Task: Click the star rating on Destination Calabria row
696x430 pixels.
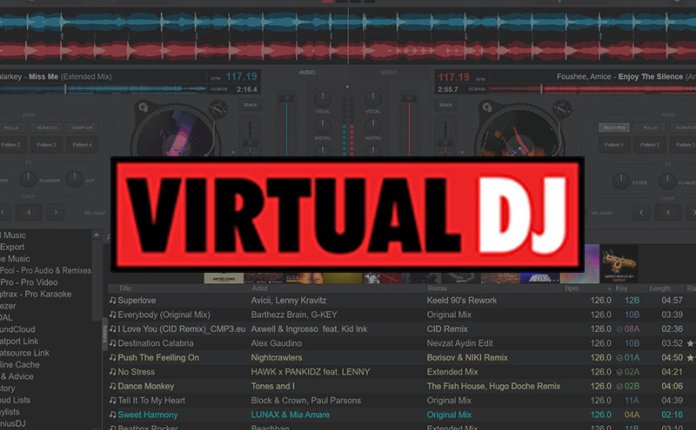Action: click(x=691, y=343)
